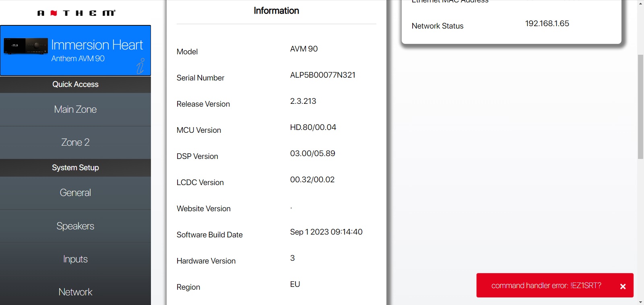Click the Immersion Heart device name
The height and width of the screenshot is (305, 644).
point(97,45)
